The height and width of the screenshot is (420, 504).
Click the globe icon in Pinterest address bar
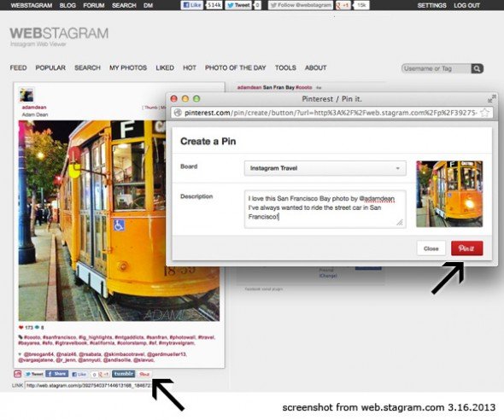click(x=178, y=113)
